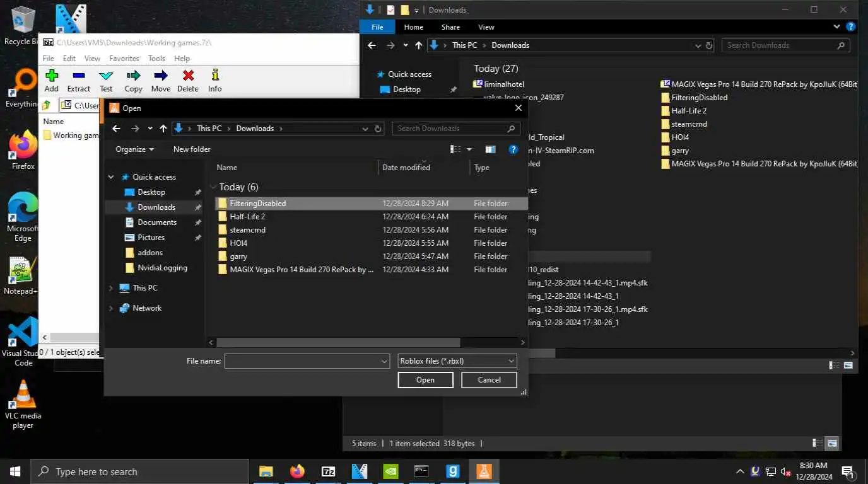The width and height of the screenshot is (868, 484).
Task: Select liminalhotel file in Explorer window
Action: 498,84
